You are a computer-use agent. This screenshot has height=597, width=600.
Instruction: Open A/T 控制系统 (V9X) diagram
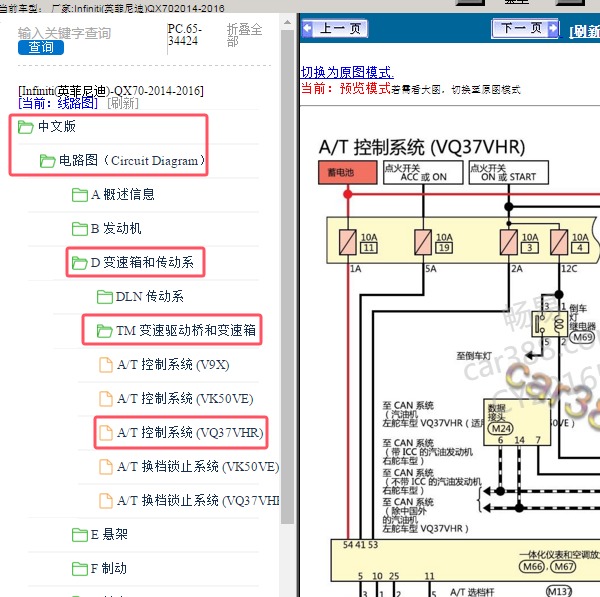173,365
